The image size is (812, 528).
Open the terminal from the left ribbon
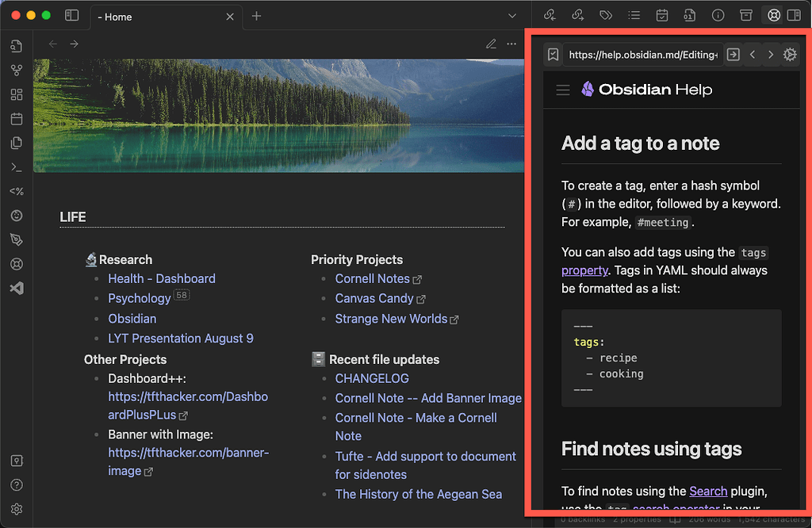17,167
